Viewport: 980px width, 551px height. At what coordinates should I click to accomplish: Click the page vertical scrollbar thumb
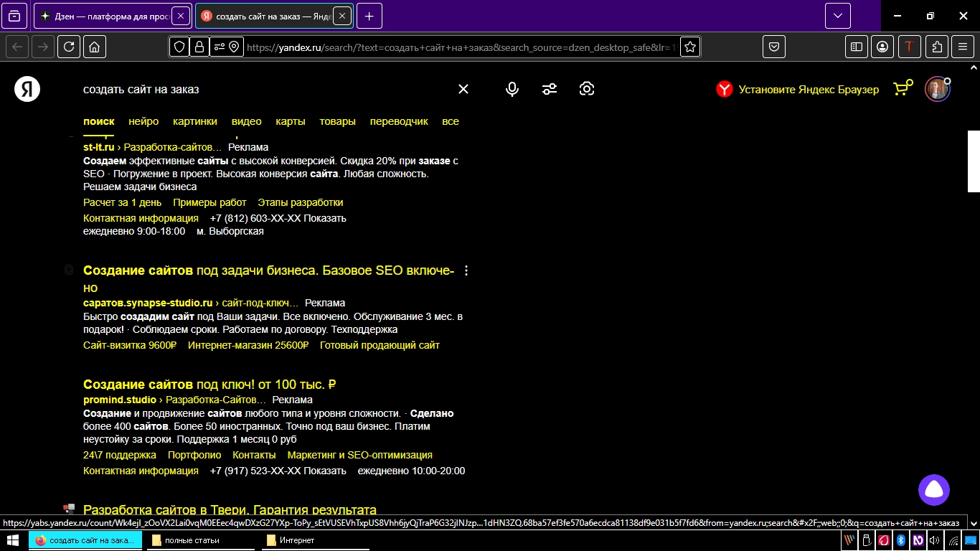pos(974,161)
